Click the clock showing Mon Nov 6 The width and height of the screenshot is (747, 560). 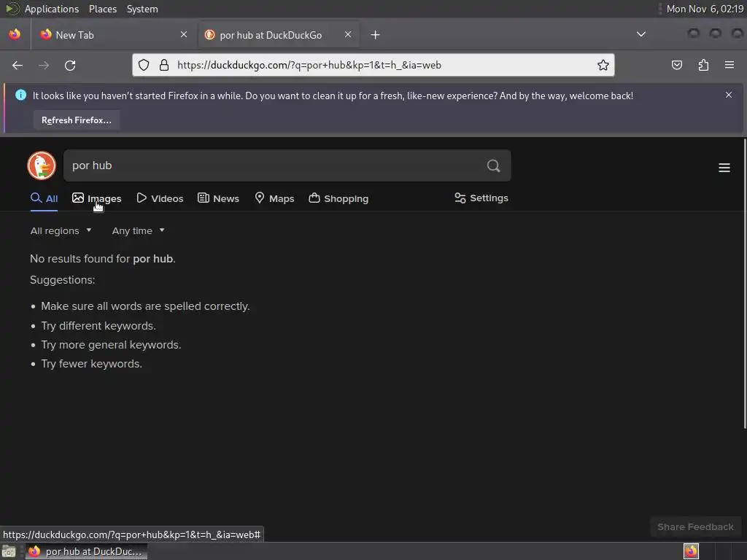[x=705, y=9]
